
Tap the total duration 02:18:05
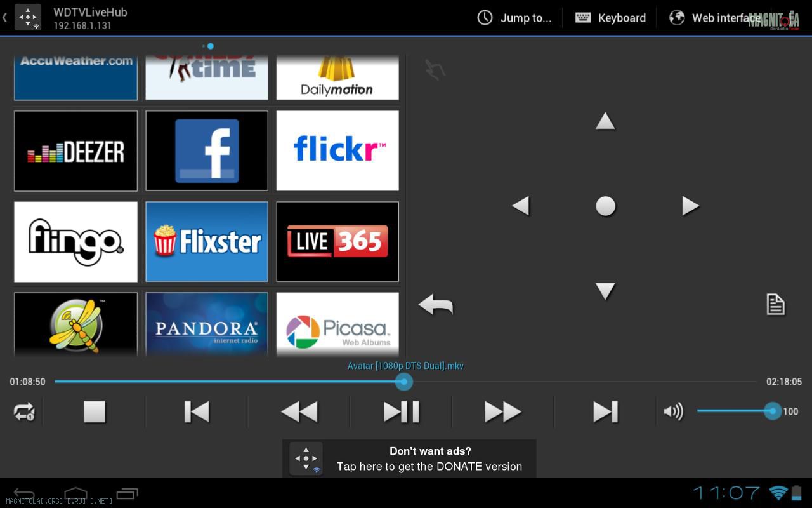pos(784,382)
